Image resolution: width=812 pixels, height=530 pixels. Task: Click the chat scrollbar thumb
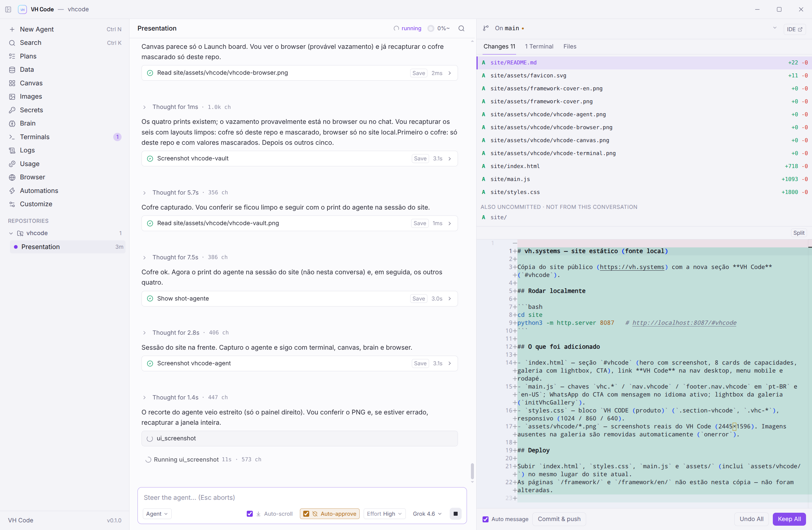click(x=472, y=471)
